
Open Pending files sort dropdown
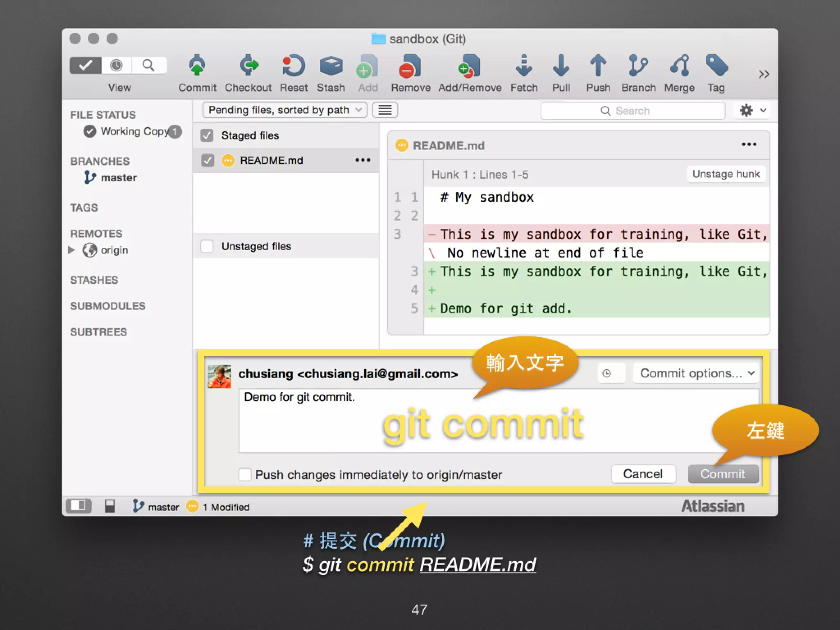tap(284, 110)
